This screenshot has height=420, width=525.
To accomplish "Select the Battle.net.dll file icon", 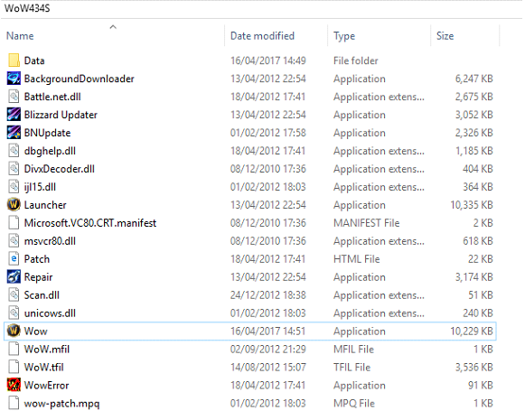I will [14, 97].
